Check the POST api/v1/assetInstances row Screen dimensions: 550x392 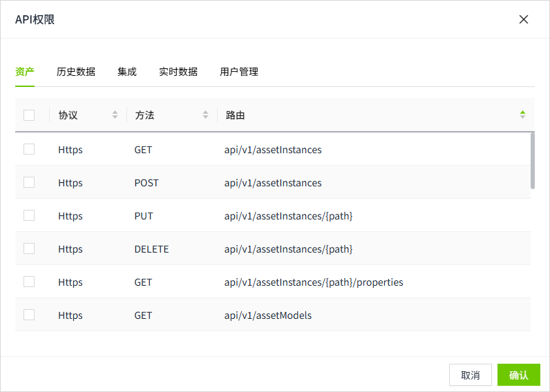click(29, 182)
